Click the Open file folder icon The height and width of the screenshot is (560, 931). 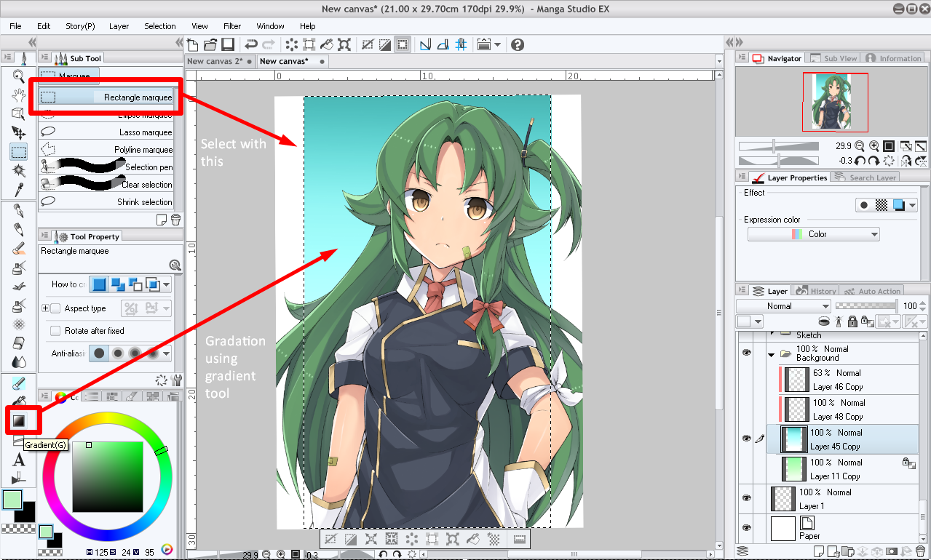(x=210, y=44)
